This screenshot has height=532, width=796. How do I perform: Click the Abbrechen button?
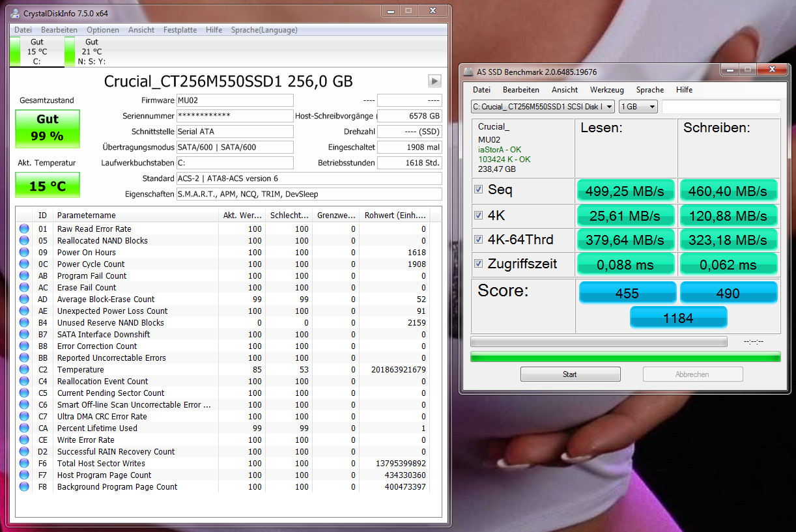click(692, 374)
